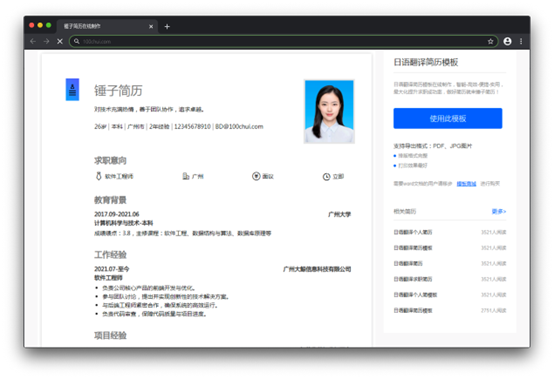Click the 教育背景 section heading
The height and width of the screenshot is (379, 554).
pyautogui.click(x=110, y=200)
